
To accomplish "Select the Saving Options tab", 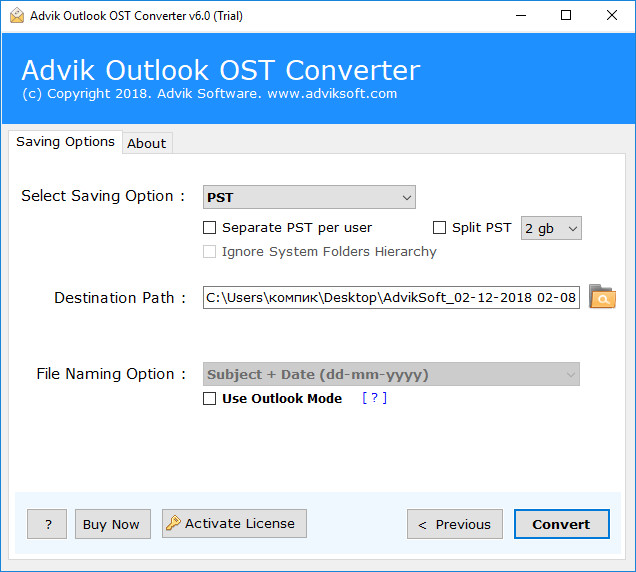I will pyautogui.click(x=65, y=142).
